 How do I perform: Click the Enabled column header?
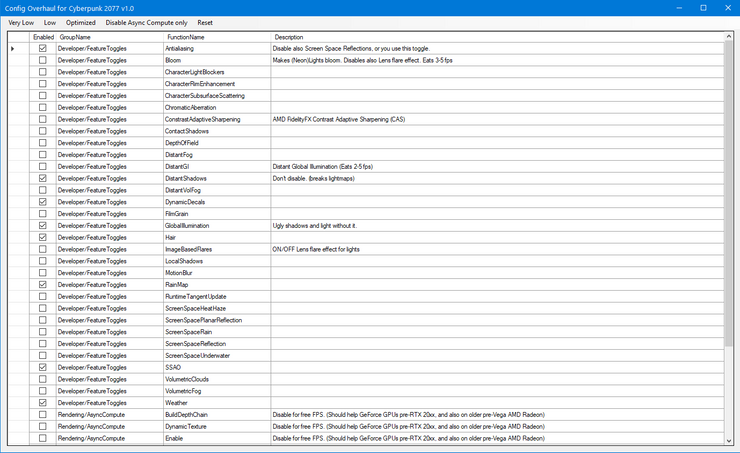(43, 37)
